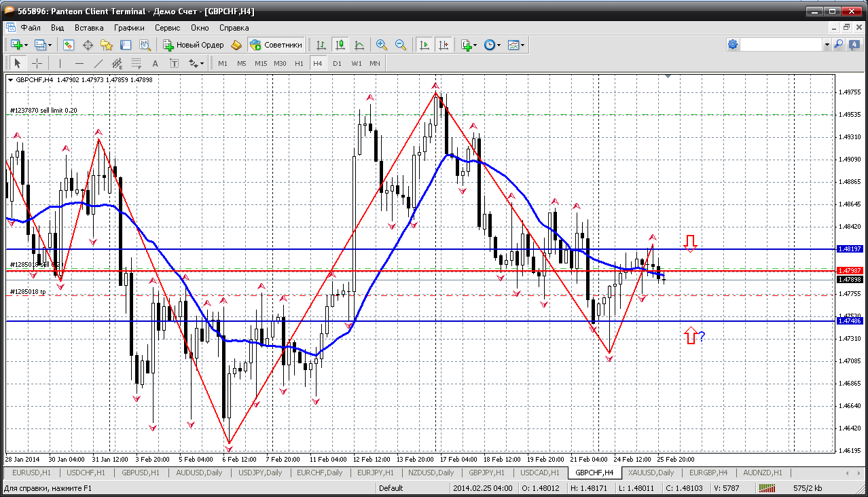Click the search magnifier icon
The width and height of the screenshot is (868, 497).
pyautogui.click(x=838, y=44)
